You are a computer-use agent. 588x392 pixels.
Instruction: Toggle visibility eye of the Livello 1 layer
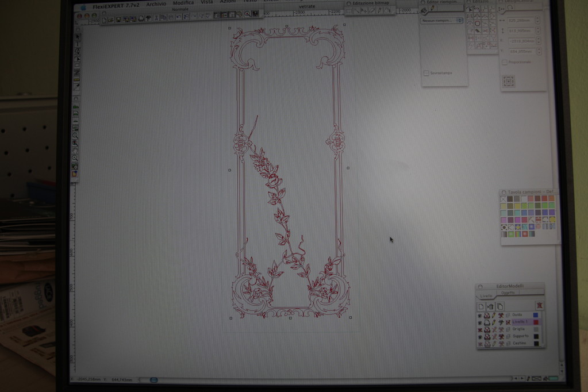click(x=479, y=323)
